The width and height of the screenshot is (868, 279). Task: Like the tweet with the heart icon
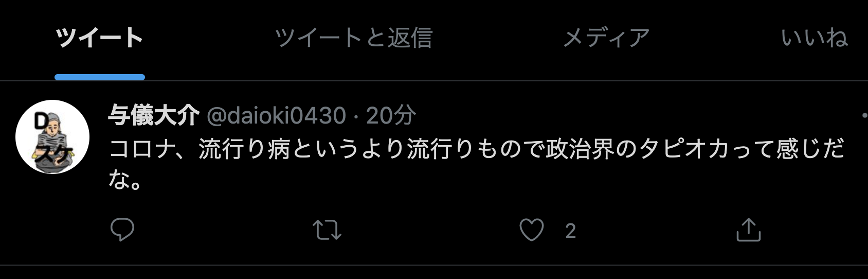tap(532, 230)
